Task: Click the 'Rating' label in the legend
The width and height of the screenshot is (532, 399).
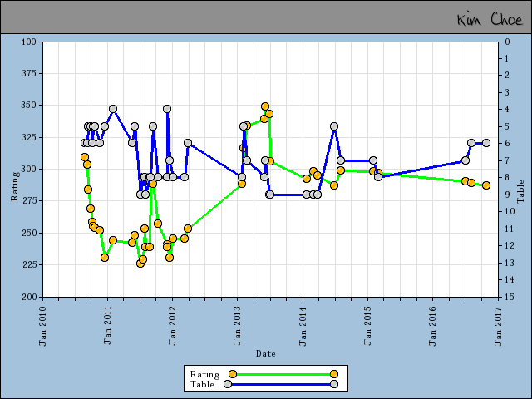Action: pyautogui.click(x=204, y=374)
